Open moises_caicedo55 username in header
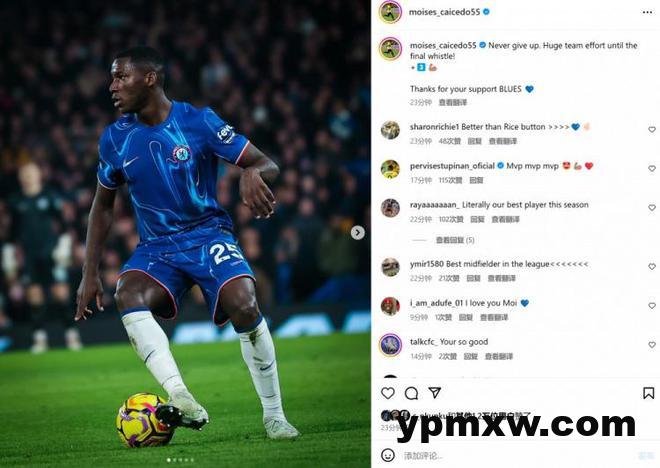This screenshot has width=660, height=468. (444, 12)
